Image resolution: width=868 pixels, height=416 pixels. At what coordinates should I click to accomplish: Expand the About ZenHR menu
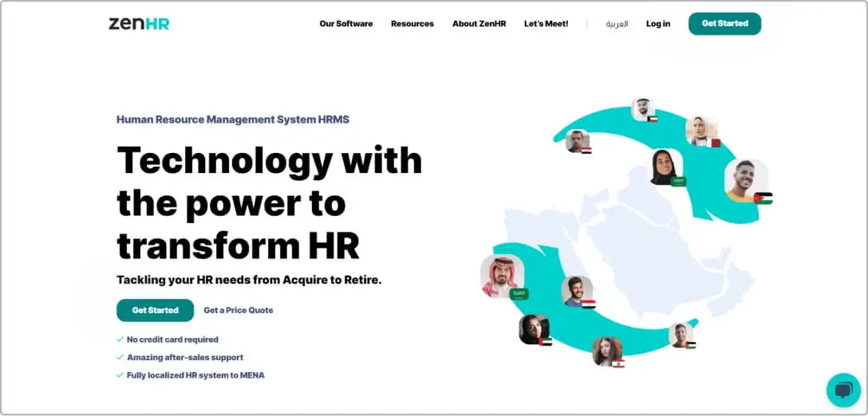[479, 24]
